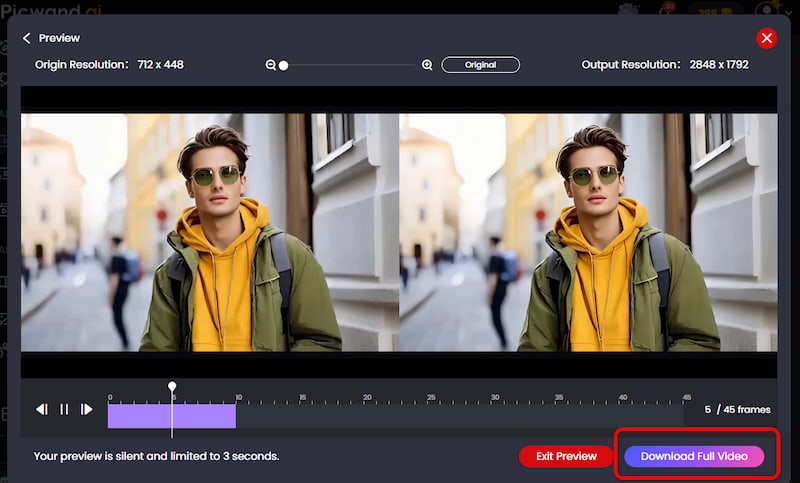Click the white timeline playhead marker
The height and width of the screenshot is (483, 800).
click(x=172, y=386)
